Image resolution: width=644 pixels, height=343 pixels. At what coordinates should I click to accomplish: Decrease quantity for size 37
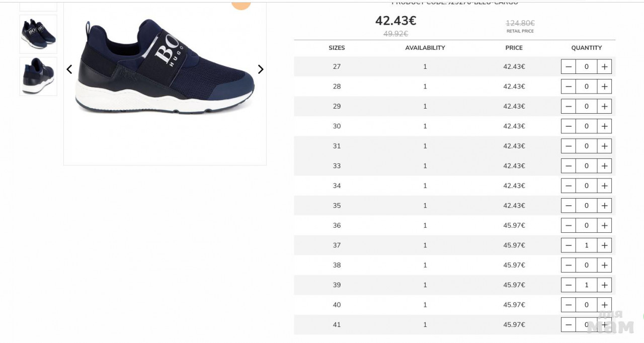(569, 245)
